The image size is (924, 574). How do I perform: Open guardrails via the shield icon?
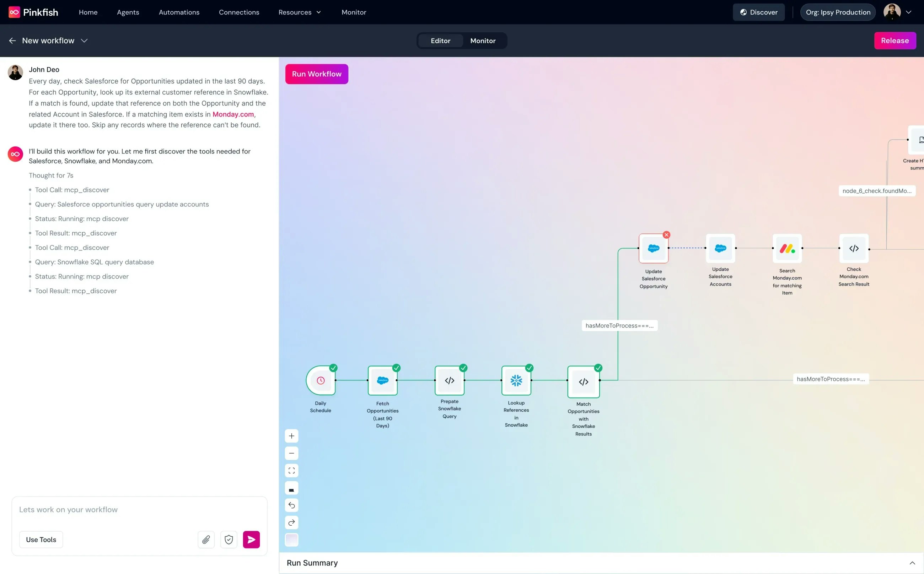point(229,539)
